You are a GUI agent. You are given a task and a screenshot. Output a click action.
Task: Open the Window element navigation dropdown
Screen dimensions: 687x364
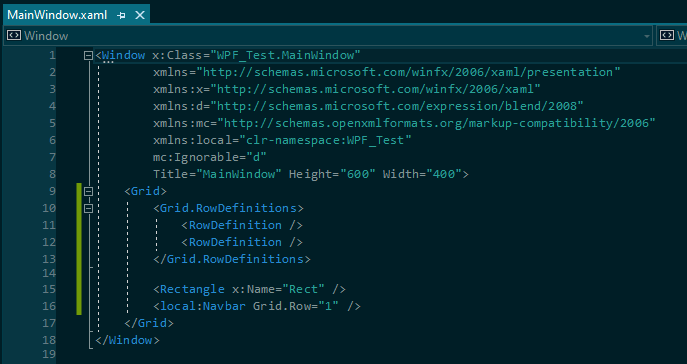pyautogui.click(x=647, y=36)
